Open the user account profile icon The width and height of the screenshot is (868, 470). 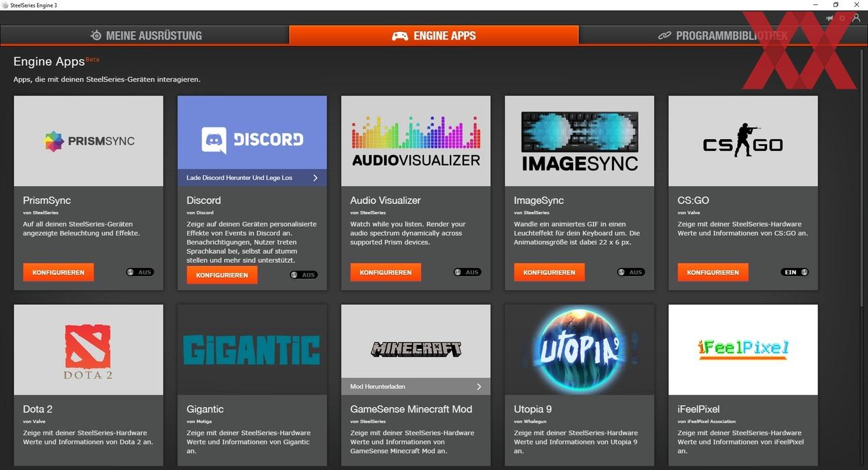tap(857, 18)
